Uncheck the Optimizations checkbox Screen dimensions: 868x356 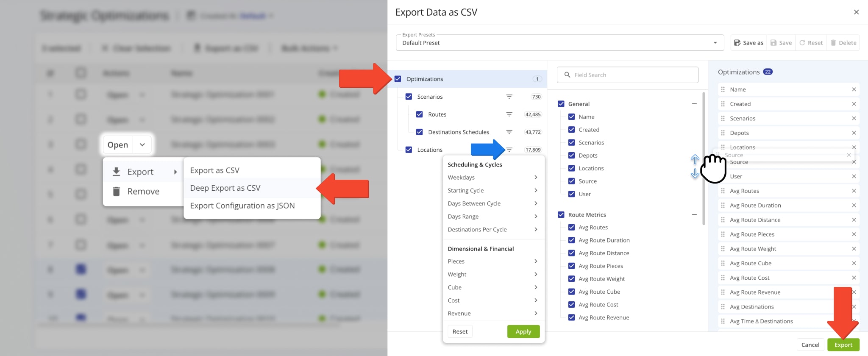pos(398,79)
